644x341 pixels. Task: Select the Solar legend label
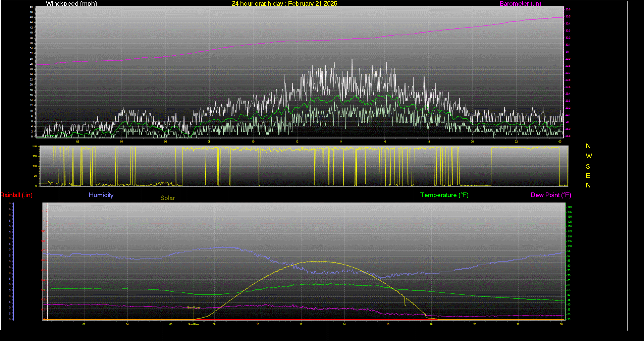pos(167,198)
